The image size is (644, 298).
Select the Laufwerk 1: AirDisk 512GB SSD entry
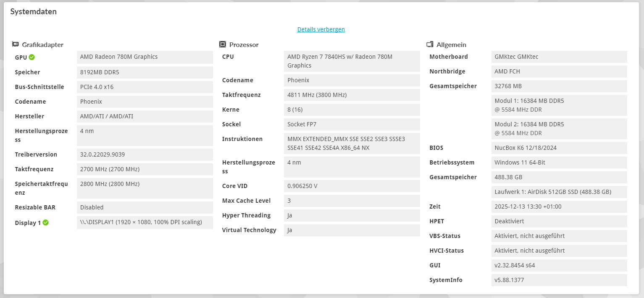559,192
